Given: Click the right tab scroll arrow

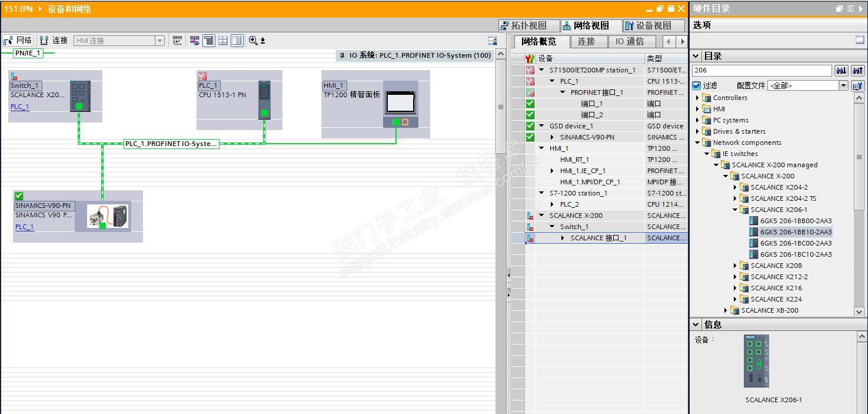Looking at the screenshot, I should point(682,41).
